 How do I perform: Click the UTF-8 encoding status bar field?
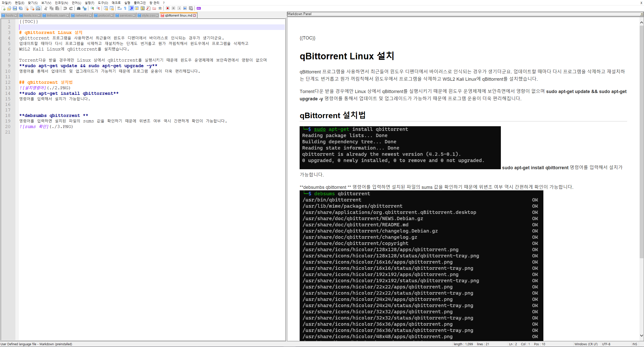pyautogui.click(x=606, y=344)
